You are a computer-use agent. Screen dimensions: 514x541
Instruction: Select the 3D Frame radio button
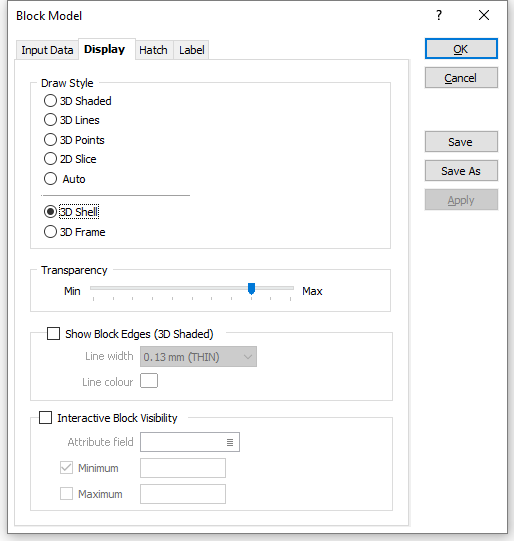(50, 232)
